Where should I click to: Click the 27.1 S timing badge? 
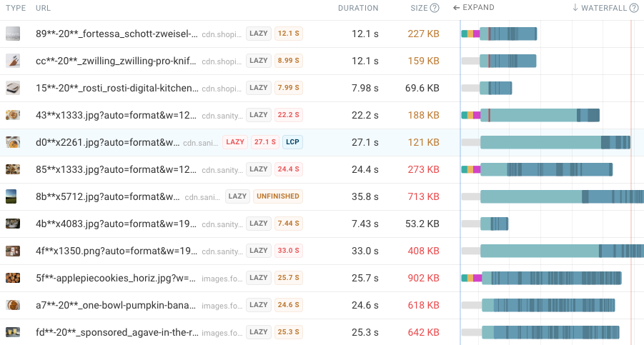pyautogui.click(x=264, y=142)
